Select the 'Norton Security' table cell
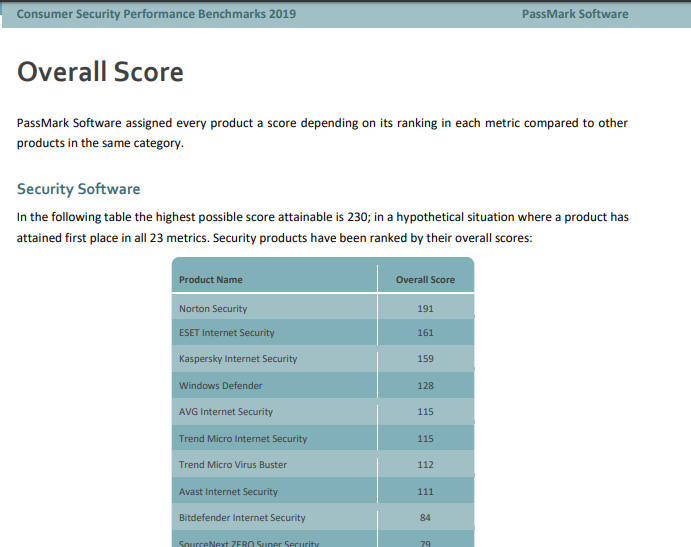Viewport: 691px width, 547px height. [213, 309]
